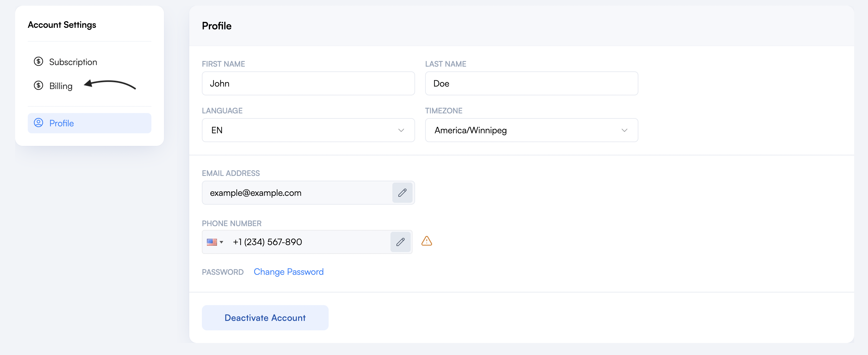The width and height of the screenshot is (868, 355).
Task: Click the Last Name field containing Doe
Action: [x=531, y=83]
